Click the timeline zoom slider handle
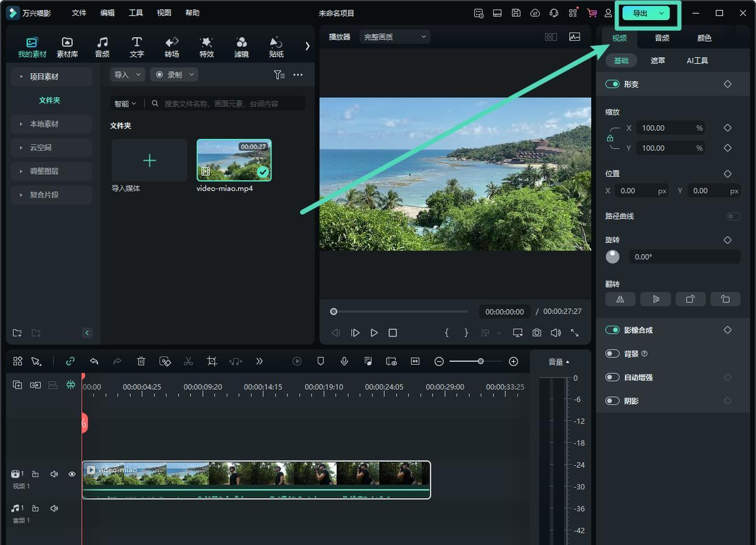 480,361
